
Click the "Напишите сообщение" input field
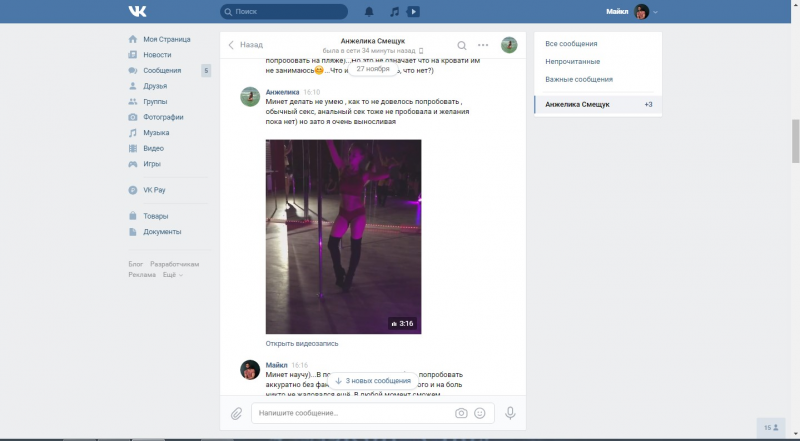click(x=350, y=413)
